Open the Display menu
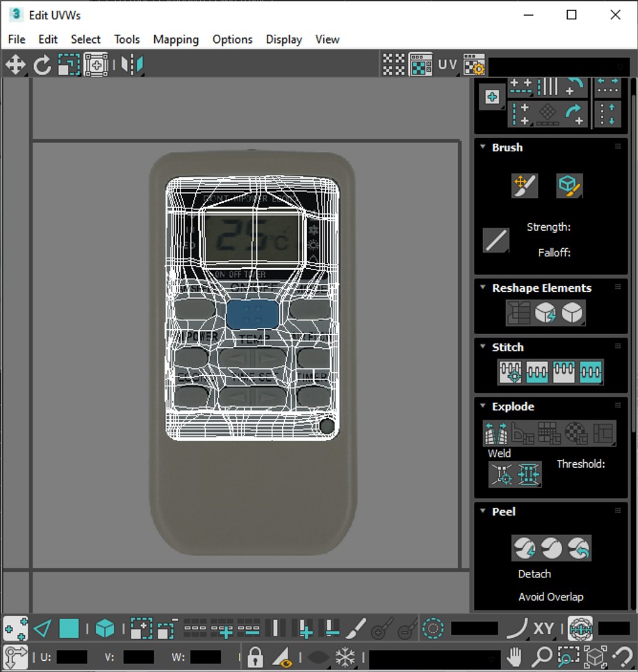The image size is (638, 672). (x=284, y=39)
